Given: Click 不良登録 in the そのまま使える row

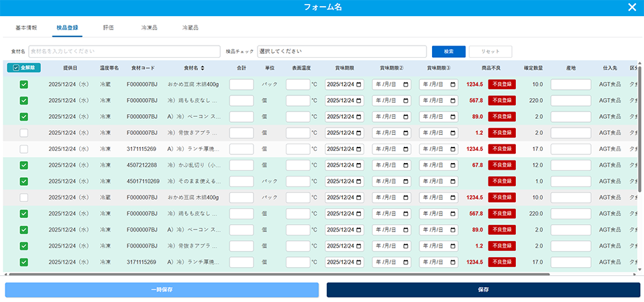Looking at the screenshot, I should [x=502, y=181].
